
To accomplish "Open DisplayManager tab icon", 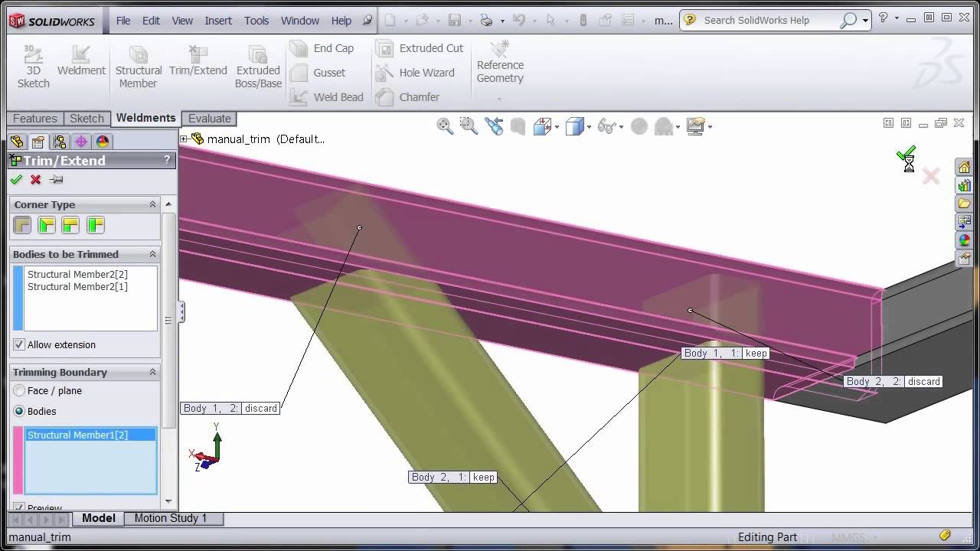I will 103,142.
